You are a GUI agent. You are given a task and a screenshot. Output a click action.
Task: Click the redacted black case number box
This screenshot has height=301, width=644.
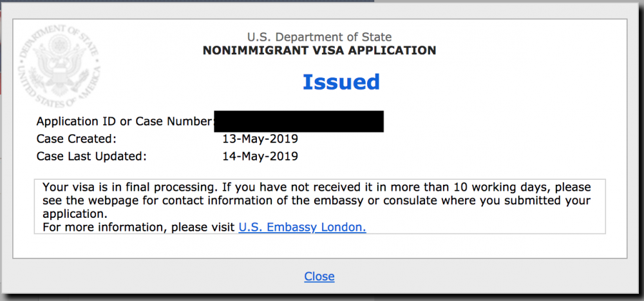coord(299,121)
